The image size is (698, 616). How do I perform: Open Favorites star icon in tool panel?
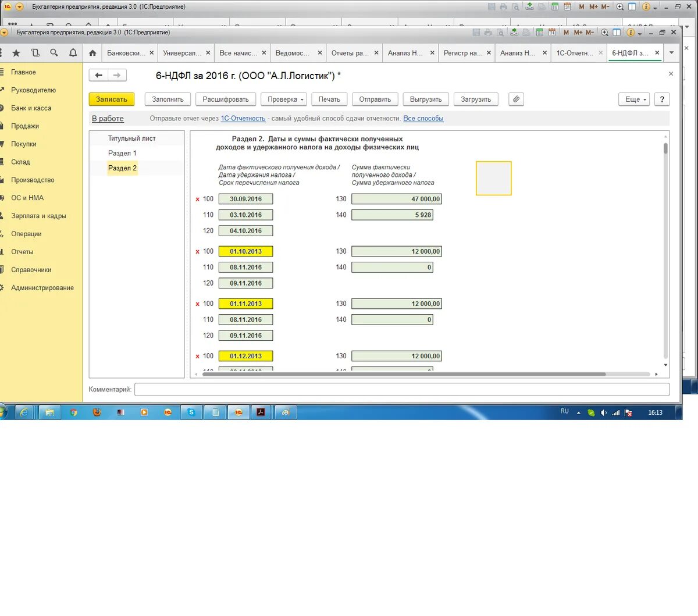(16, 53)
